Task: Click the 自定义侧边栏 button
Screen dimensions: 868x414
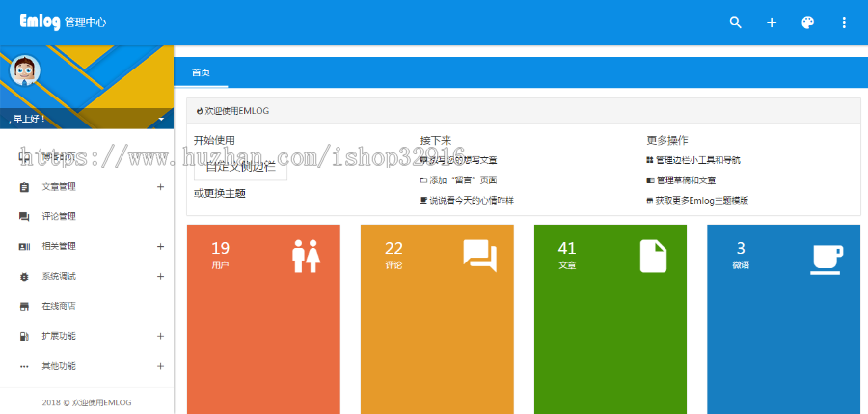Action: tap(240, 166)
